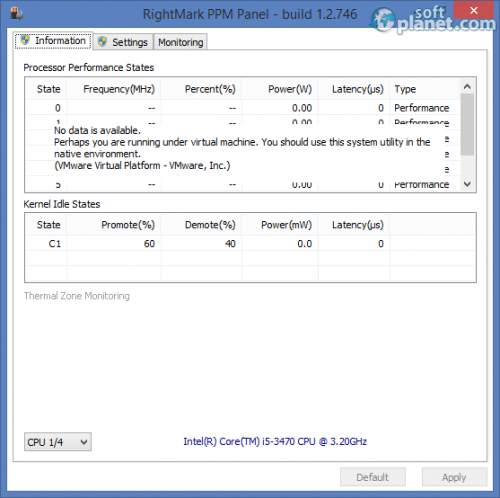500x498 pixels.
Task: Click the RightMark PPM app icon in title bar
Action: click(17, 14)
